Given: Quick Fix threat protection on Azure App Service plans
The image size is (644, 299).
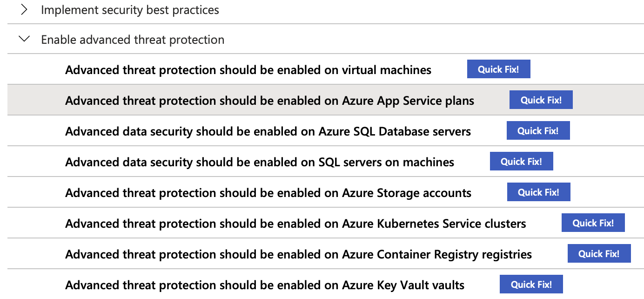Looking at the screenshot, I should [541, 100].
